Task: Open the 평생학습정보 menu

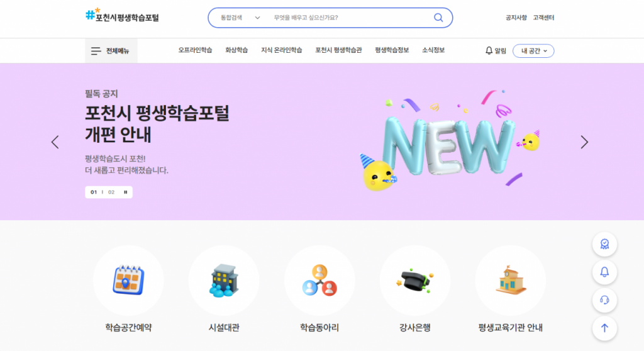Action: pyautogui.click(x=392, y=50)
